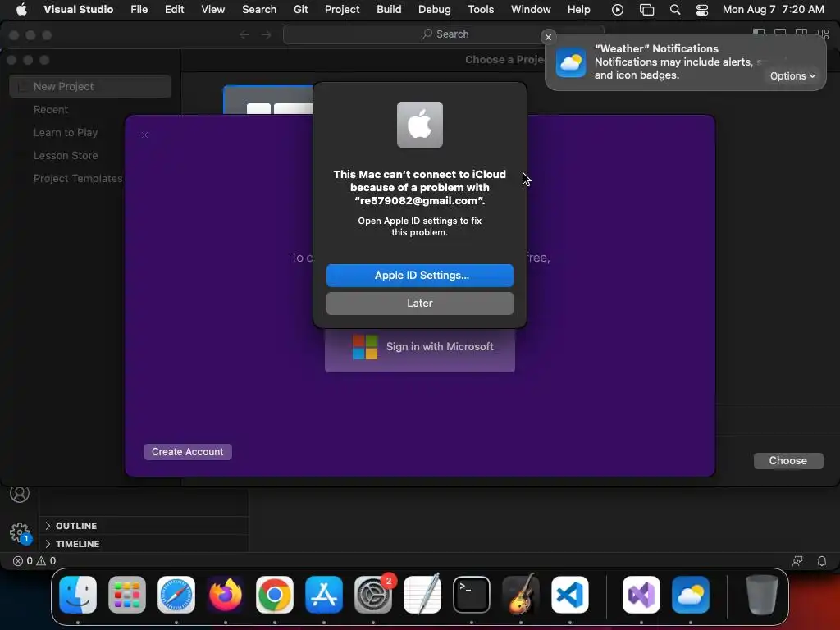Open Google Chrome from the Dock
The image size is (840, 630).
coord(275,595)
